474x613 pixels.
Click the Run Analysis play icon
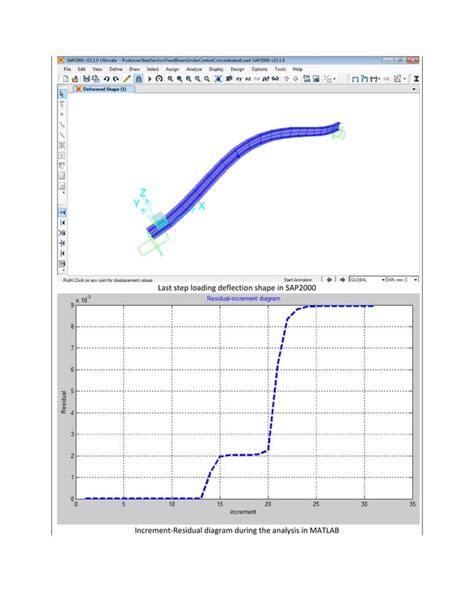coord(149,79)
